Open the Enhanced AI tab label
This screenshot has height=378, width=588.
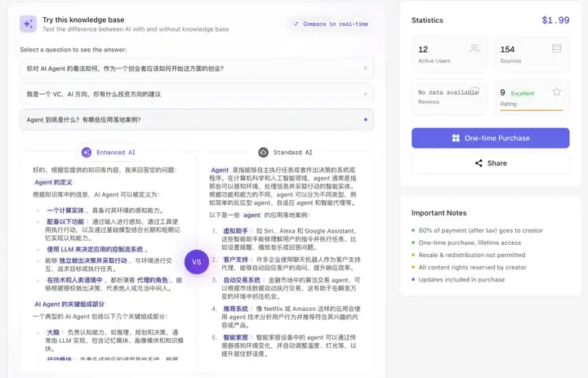pyautogui.click(x=115, y=152)
